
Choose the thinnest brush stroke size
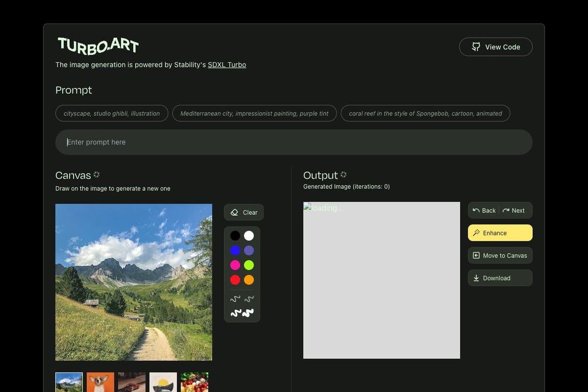(x=235, y=299)
